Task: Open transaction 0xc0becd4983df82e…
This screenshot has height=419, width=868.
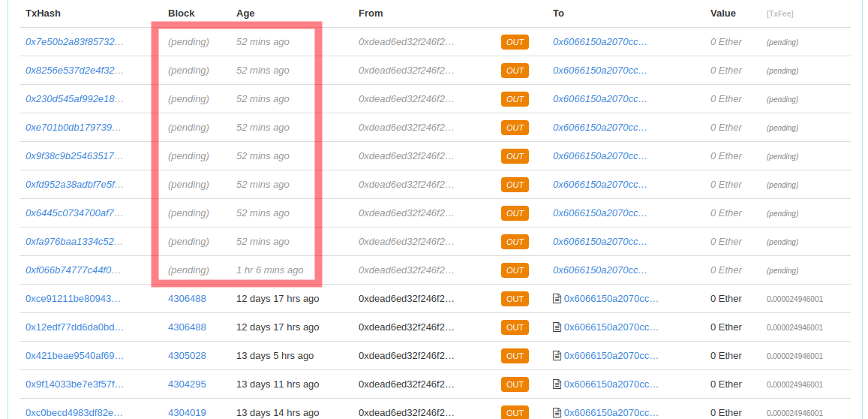Action: (75, 413)
